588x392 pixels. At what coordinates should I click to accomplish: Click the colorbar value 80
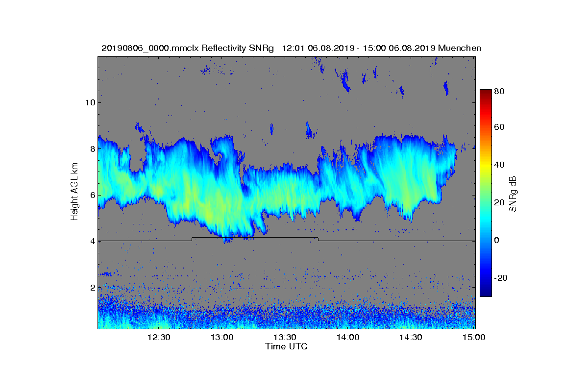pos(500,91)
